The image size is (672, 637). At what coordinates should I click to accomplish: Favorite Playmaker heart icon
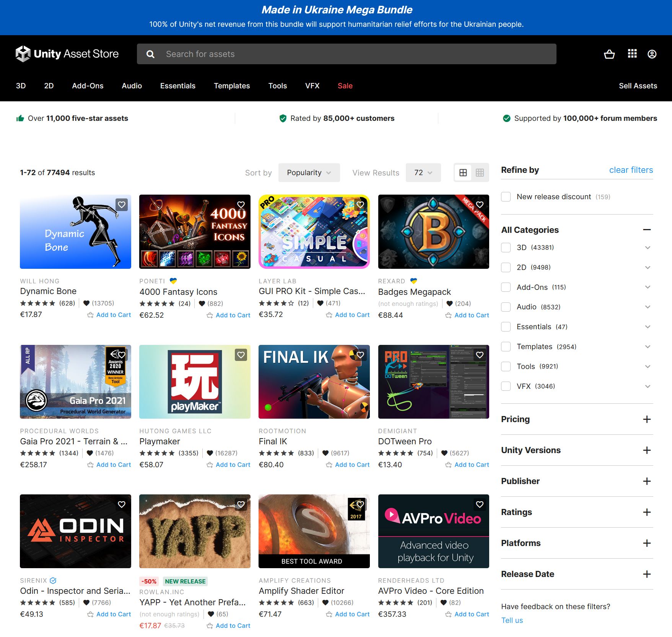pos(241,355)
